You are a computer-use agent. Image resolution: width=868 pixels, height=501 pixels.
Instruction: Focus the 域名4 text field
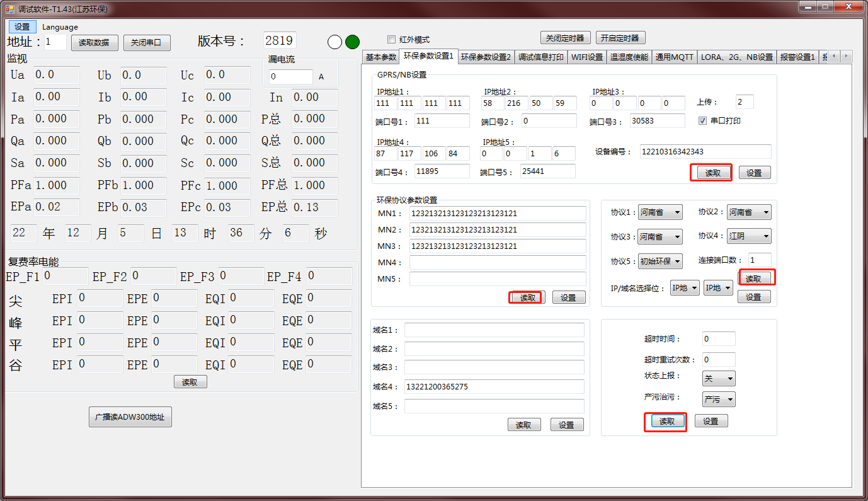494,386
